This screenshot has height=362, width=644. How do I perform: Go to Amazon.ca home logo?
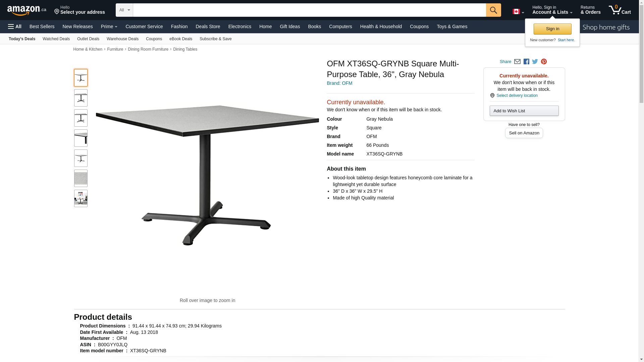(x=27, y=10)
